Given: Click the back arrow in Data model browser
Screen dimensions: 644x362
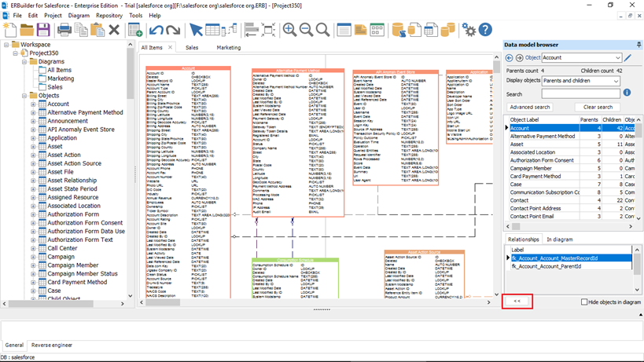Looking at the screenshot, I should pos(509,58).
